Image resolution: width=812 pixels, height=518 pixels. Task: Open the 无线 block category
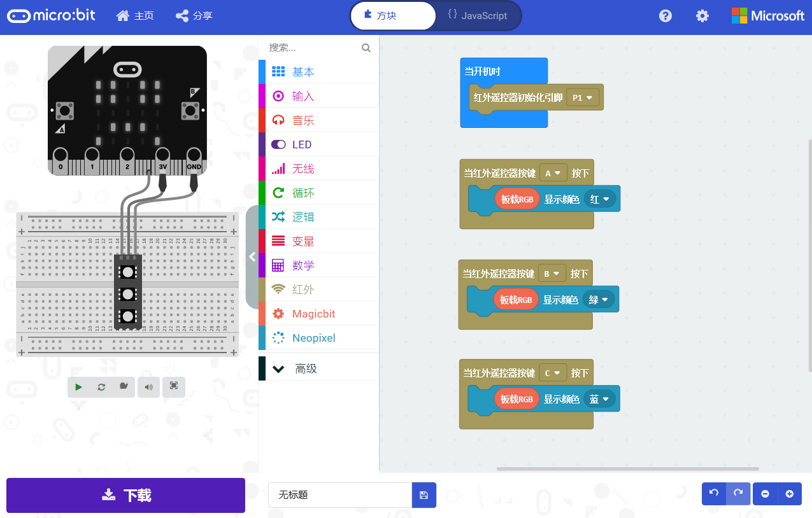pyautogui.click(x=318, y=169)
